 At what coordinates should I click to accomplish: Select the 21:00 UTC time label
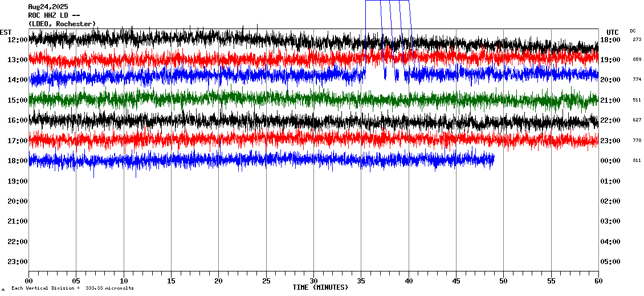610,100
